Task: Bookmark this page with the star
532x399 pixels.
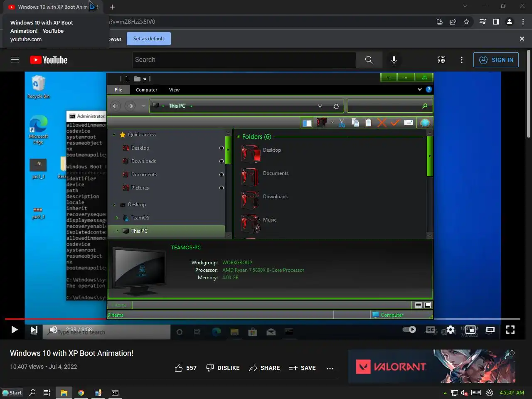Action: click(x=466, y=22)
